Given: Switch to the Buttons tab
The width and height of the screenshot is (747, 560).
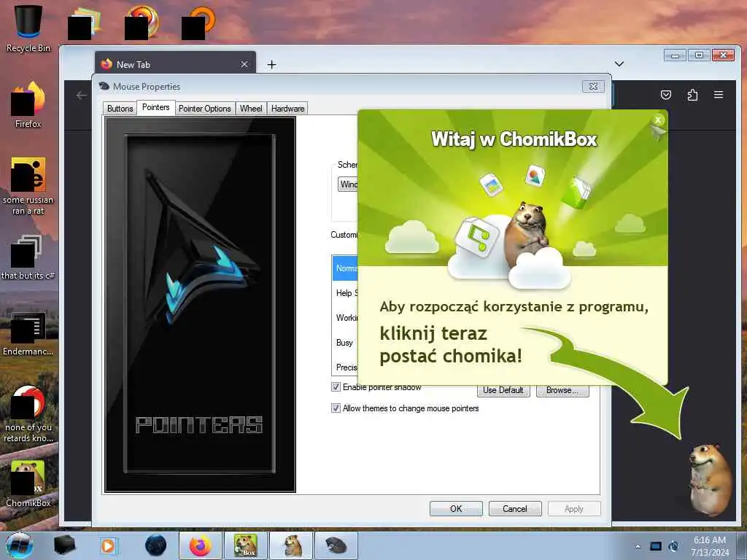Looking at the screenshot, I should coord(120,109).
